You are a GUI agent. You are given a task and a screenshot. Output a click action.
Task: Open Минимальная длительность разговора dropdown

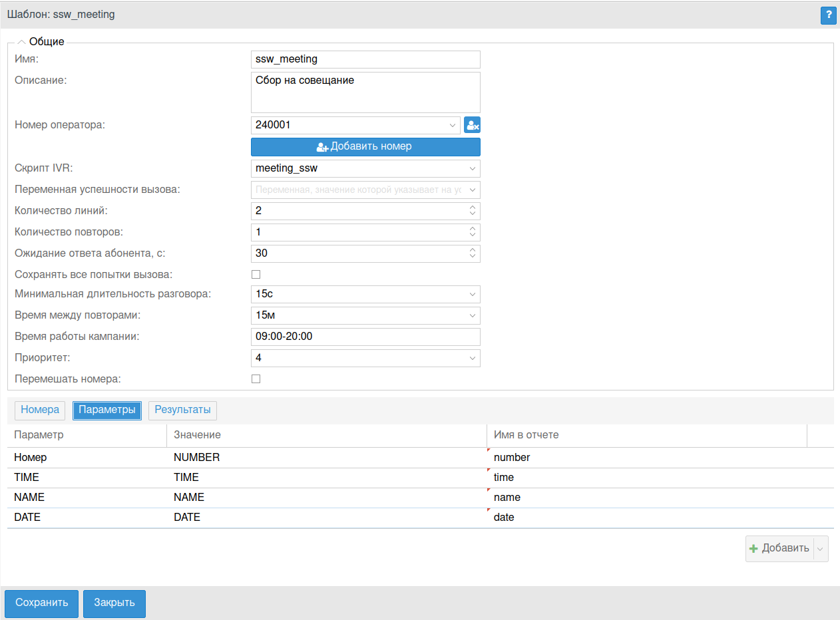point(472,294)
